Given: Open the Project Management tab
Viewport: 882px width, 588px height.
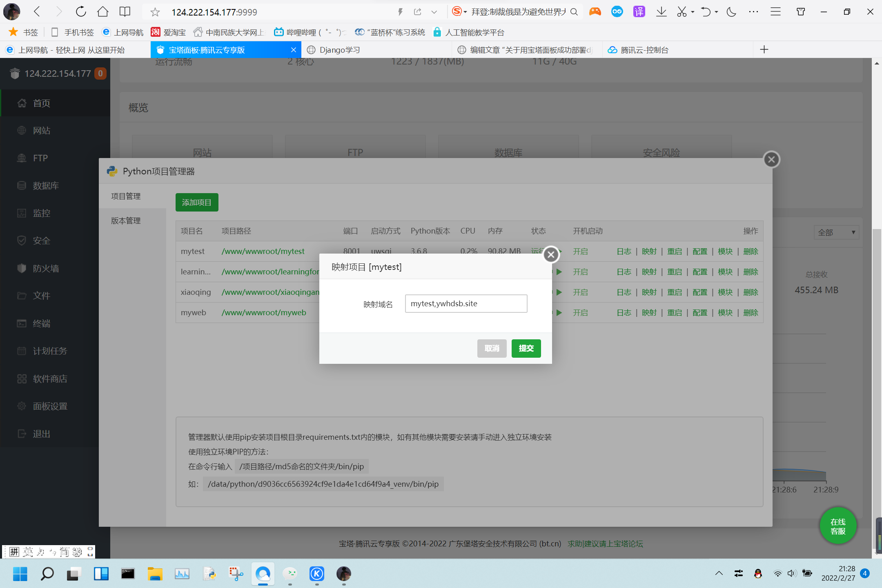Looking at the screenshot, I should (x=126, y=196).
